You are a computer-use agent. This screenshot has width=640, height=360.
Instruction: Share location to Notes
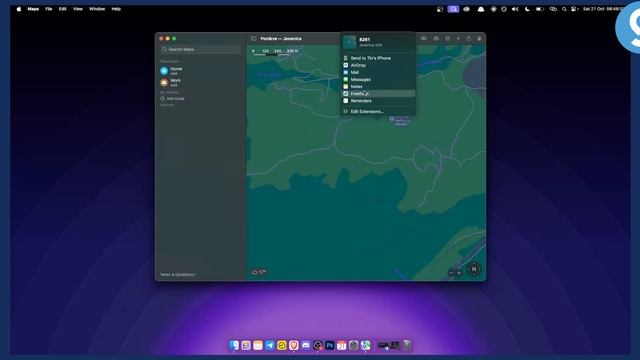378,87
